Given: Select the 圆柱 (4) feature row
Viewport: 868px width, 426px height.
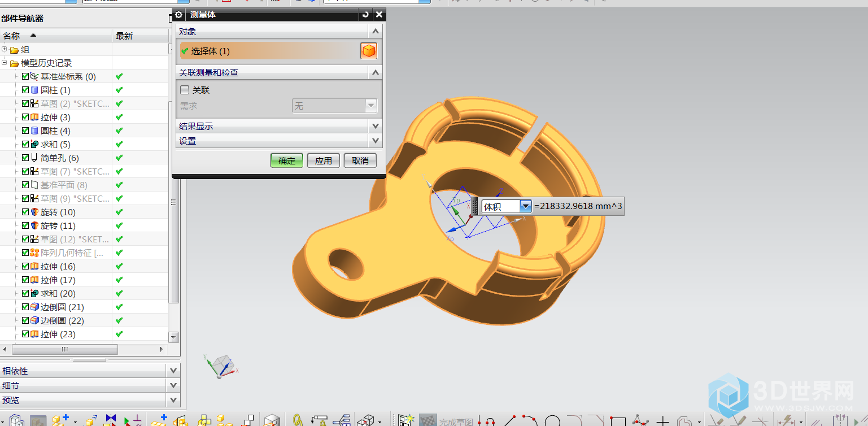Looking at the screenshot, I should pos(84,131).
